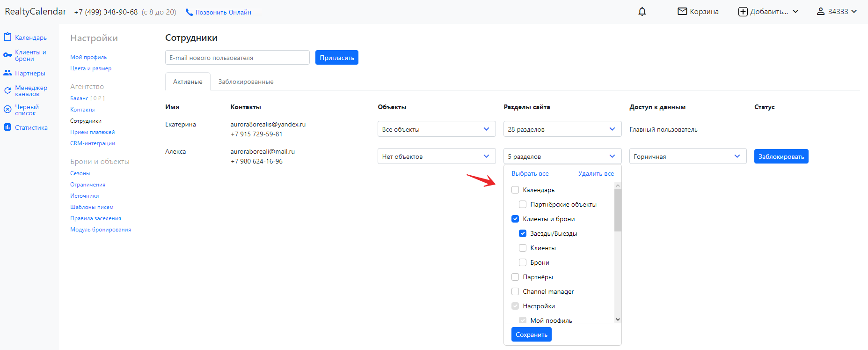Open the Нет объектов dropdown for Алекса

tap(437, 156)
